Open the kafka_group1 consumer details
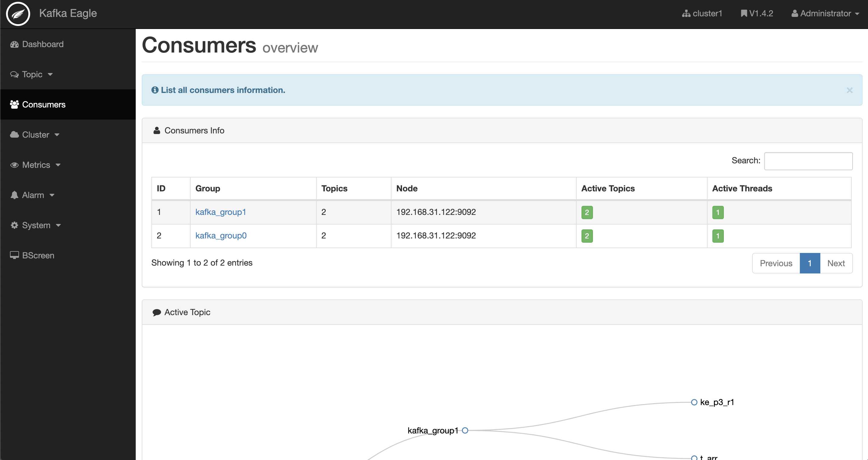The image size is (868, 460). tap(220, 211)
